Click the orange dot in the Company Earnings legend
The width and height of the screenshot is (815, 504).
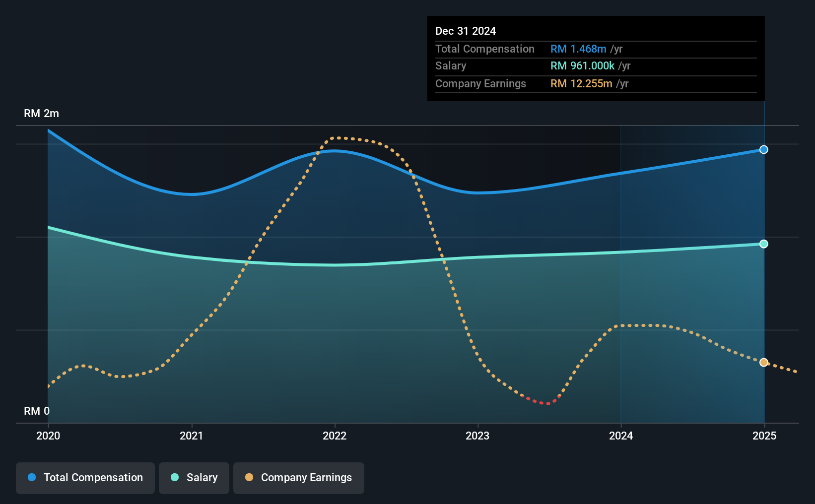249,477
